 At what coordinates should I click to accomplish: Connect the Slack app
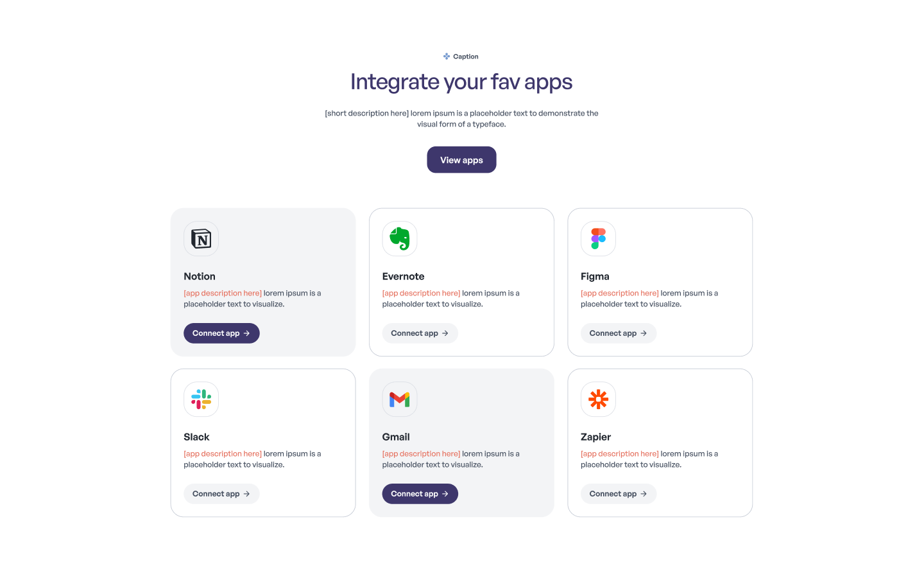[x=221, y=494]
